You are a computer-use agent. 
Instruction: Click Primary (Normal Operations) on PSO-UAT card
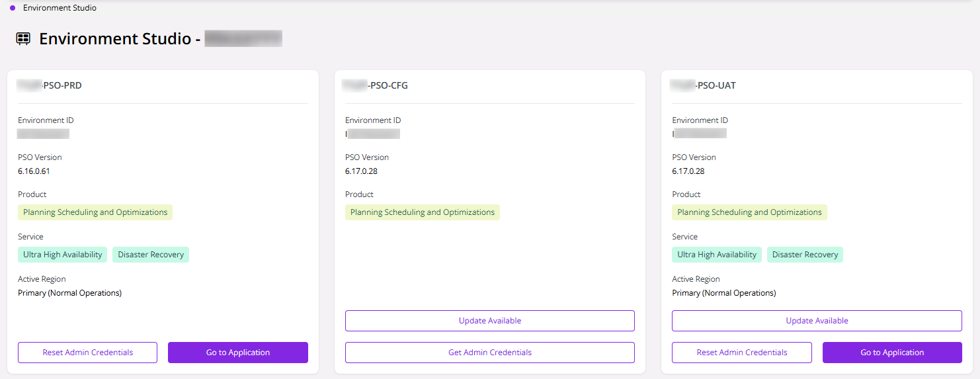(724, 293)
